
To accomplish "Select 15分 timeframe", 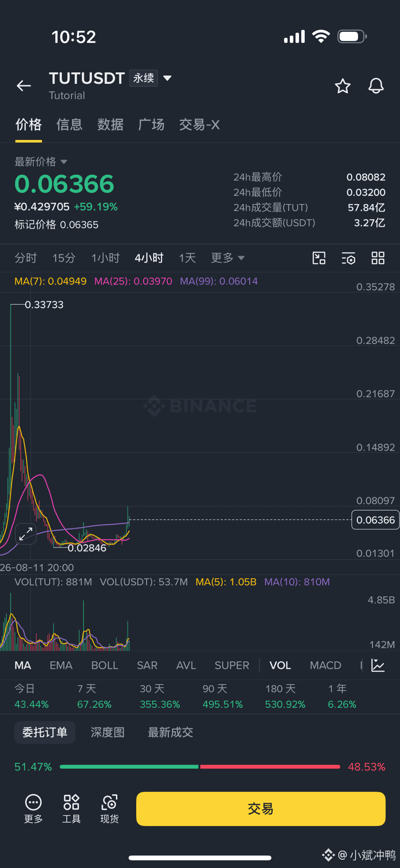I will click(x=64, y=258).
